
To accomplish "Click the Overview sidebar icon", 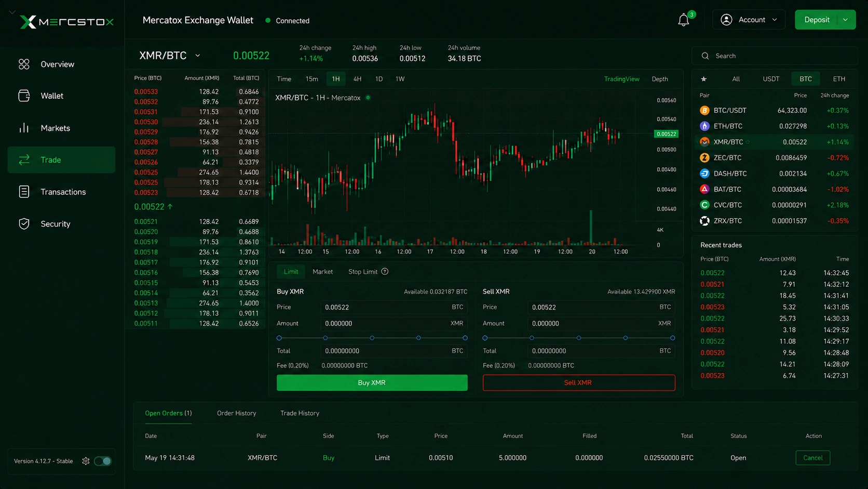I will coord(24,64).
